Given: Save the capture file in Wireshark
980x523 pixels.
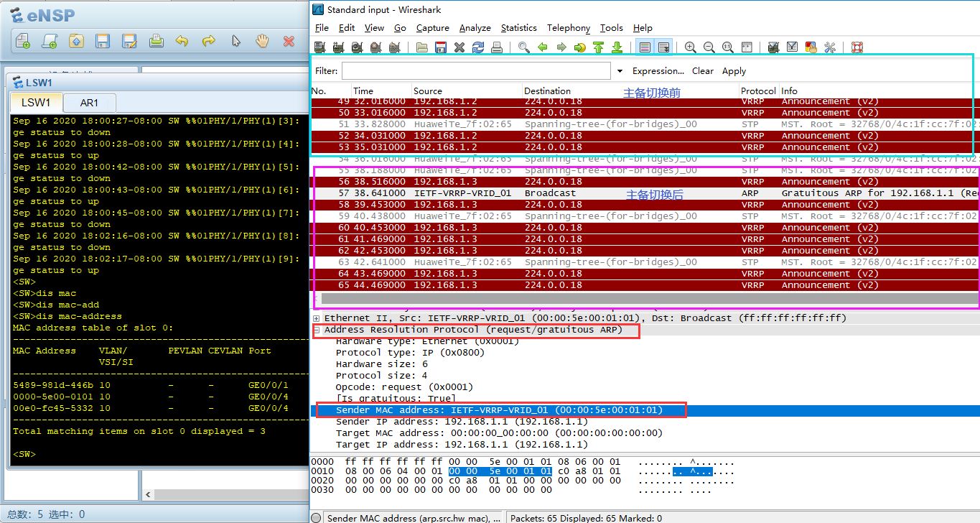Looking at the screenshot, I should click(x=441, y=47).
